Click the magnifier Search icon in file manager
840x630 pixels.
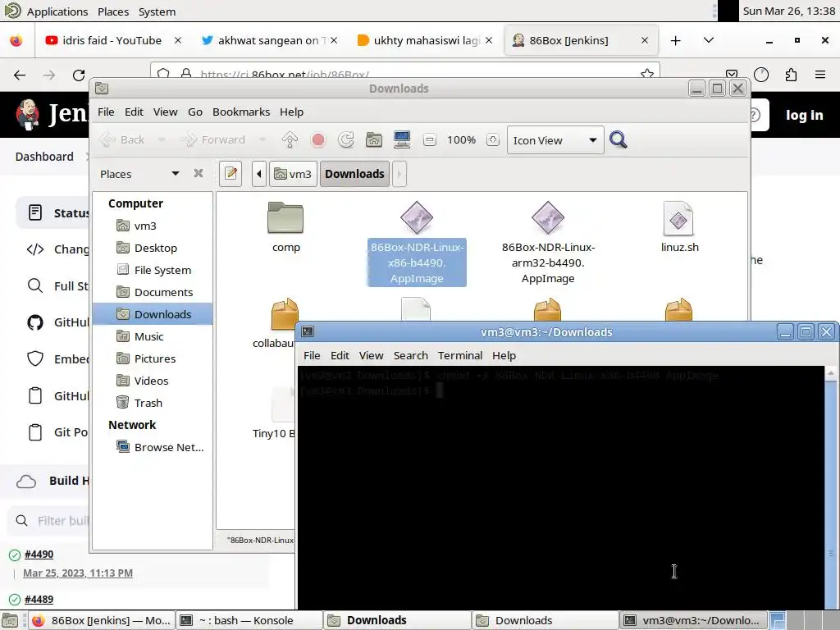[x=619, y=139]
